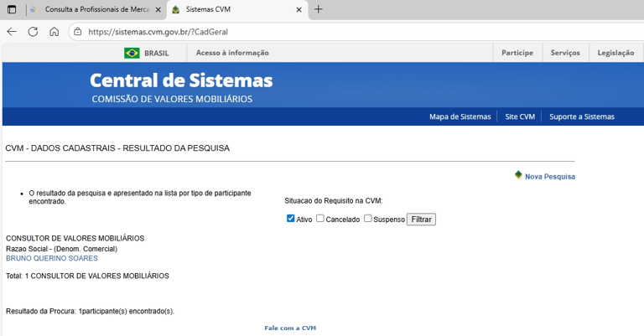This screenshot has height=336, width=644.
Task: Click the BRASIL label in the government bar
Action: tap(157, 54)
